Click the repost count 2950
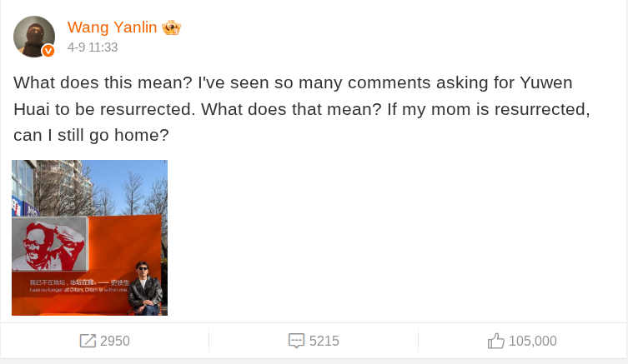The width and height of the screenshot is (628, 364). [115, 341]
